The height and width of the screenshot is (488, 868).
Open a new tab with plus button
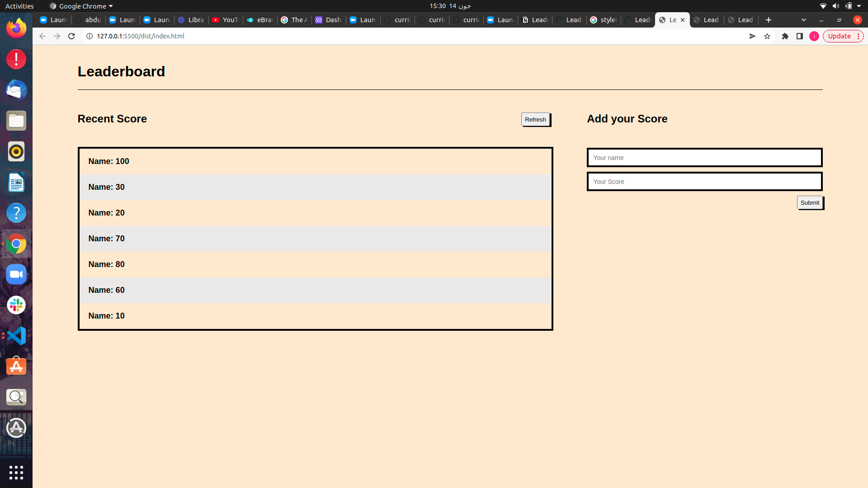(x=769, y=20)
